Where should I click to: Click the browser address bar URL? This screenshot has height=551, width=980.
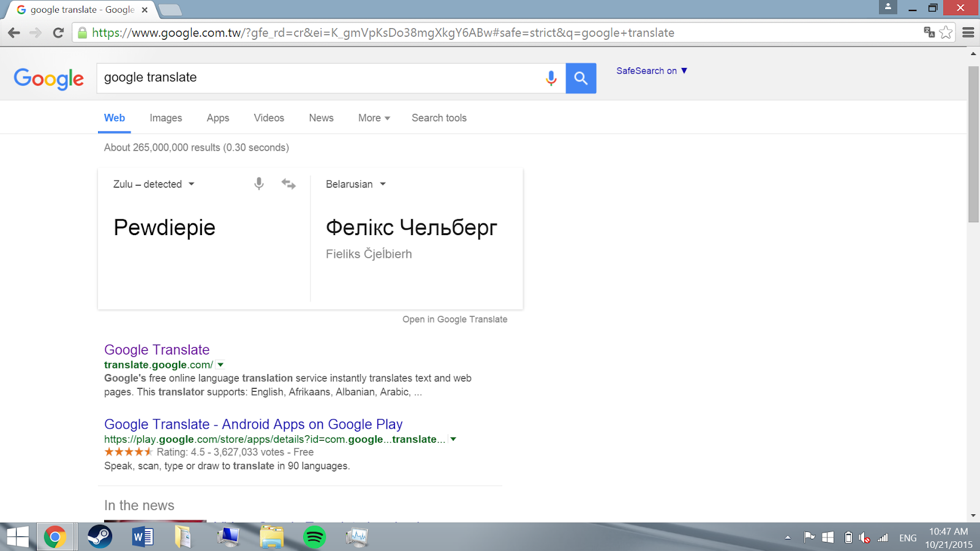pos(383,33)
